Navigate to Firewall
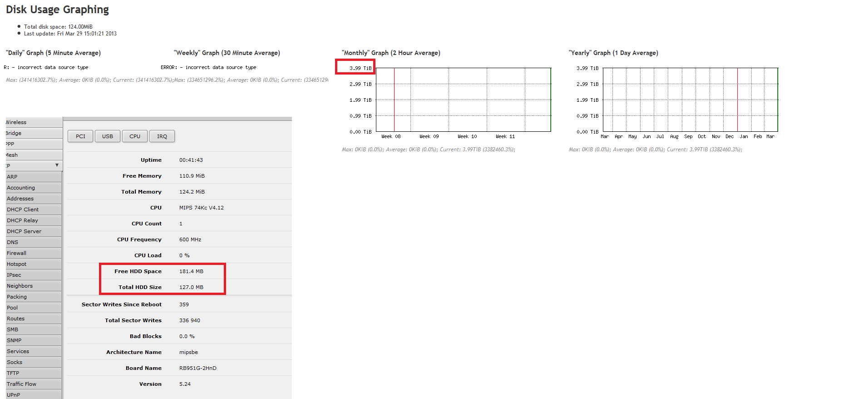Image resolution: width=868 pixels, height=399 pixels. click(x=34, y=253)
